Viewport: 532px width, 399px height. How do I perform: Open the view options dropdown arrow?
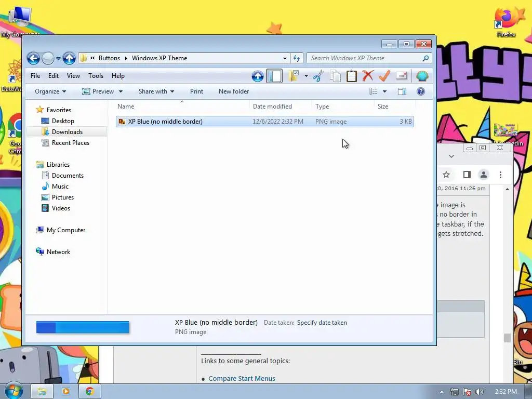point(384,91)
